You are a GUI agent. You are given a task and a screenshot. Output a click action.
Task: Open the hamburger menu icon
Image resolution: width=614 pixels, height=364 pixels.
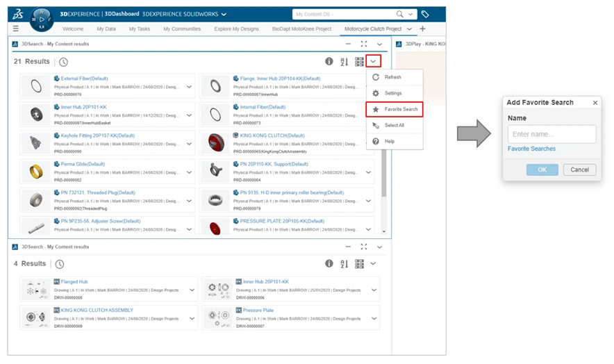[x=16, y=28]
